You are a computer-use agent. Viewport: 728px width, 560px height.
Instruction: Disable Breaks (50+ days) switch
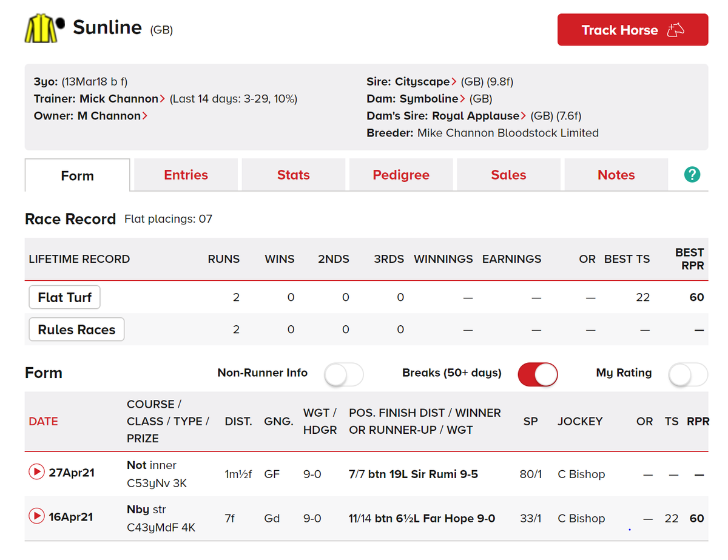tap(538, 374)
